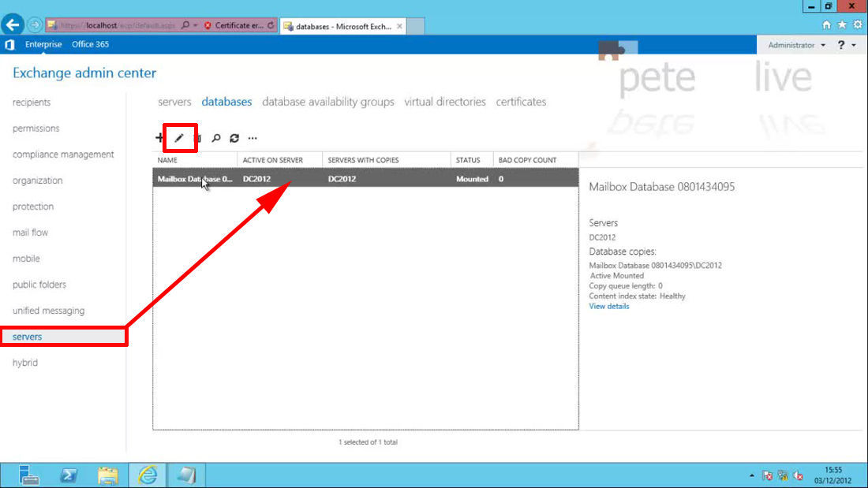Image resolution: width=868 pixels, height=488 pixels.
Task: Switch to virtual directories tab
Action: (444, 102)
